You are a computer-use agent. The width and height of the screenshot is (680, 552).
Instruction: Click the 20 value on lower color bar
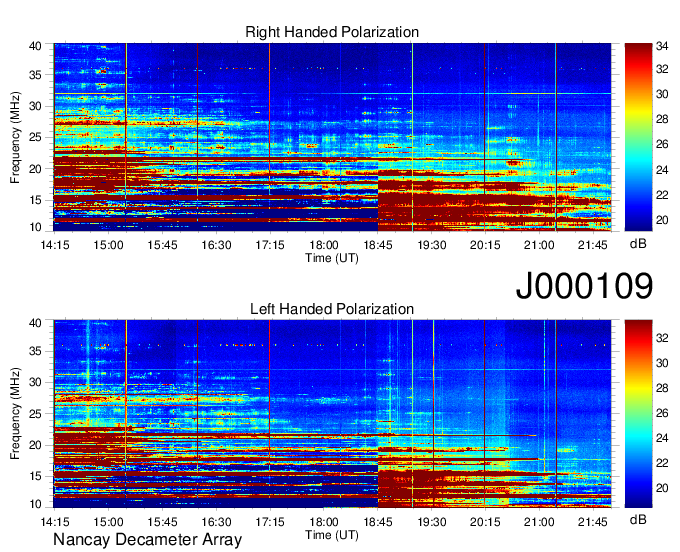662,488
